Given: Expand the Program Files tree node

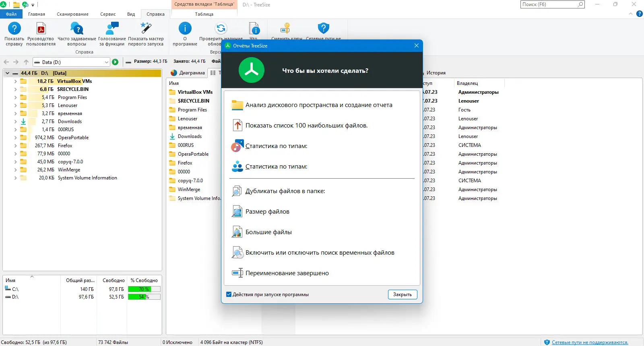Looking at the screenshot, I should pyautogui.click(x=16, y=97).
